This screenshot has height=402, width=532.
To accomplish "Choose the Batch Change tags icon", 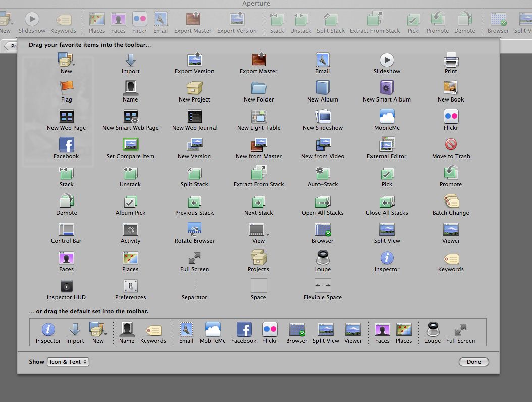I will point(451,201).
